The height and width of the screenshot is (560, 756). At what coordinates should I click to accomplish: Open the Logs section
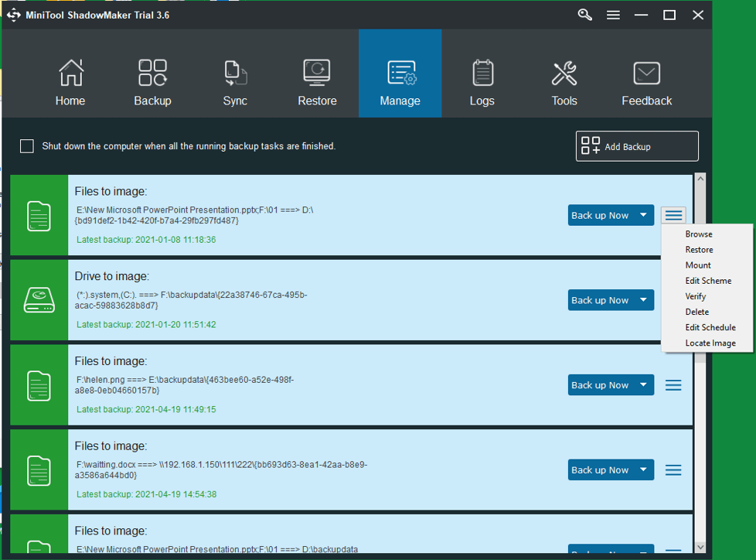(482, 82)
